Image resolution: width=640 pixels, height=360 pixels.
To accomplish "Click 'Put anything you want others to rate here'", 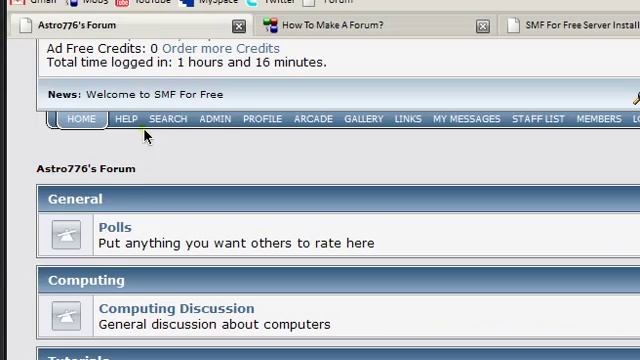I will pos(236,243).
